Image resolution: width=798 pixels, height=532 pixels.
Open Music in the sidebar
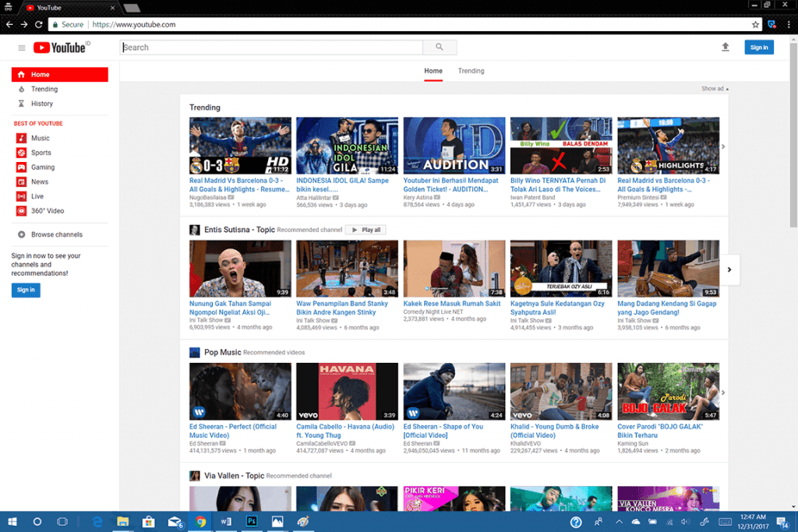pos(40,138)
